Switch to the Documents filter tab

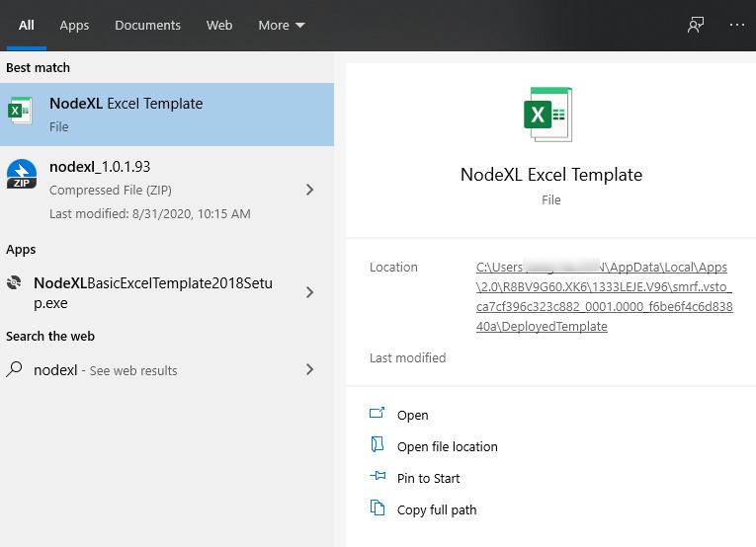(x=147, y=25)
